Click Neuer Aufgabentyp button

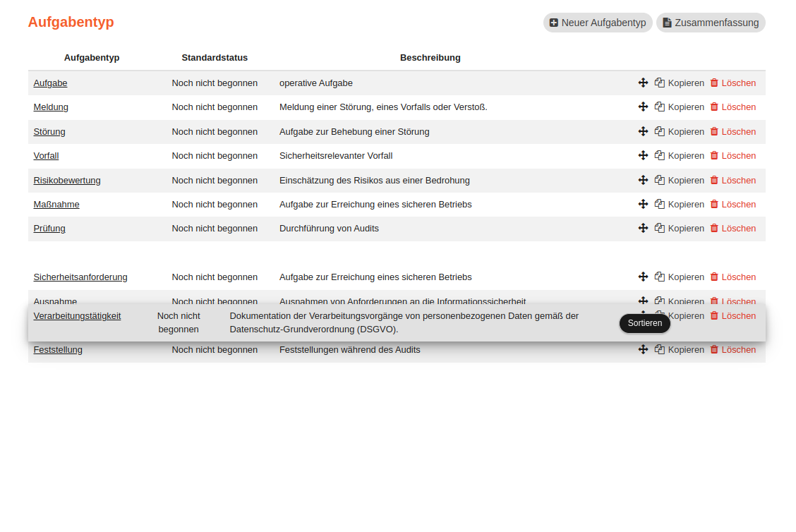coord(598,23)
